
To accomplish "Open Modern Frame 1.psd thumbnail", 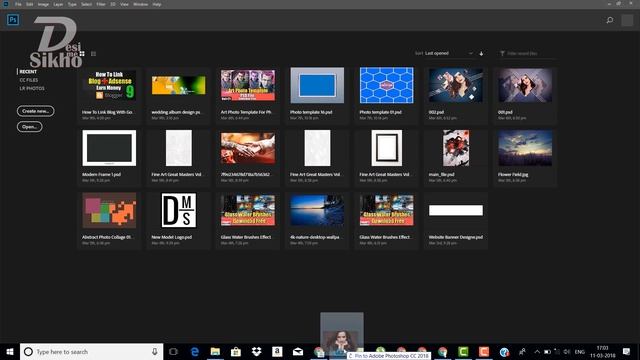I will click(x=109, y=148).
